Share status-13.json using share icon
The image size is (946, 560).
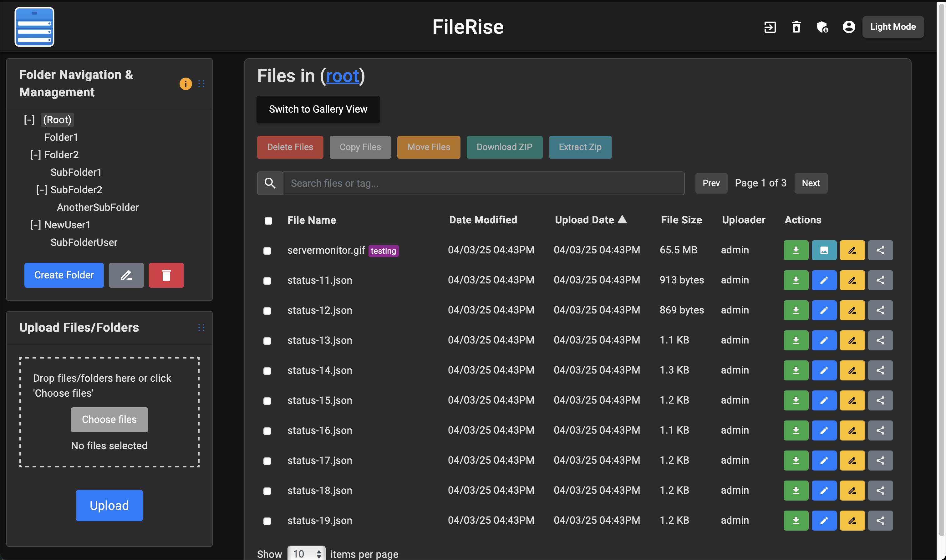pyautogui.click(x=880, y=340)
